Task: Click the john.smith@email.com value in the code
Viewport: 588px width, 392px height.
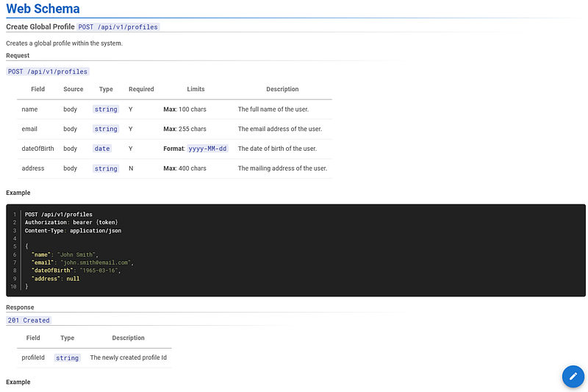Action: tap(96, 263)
